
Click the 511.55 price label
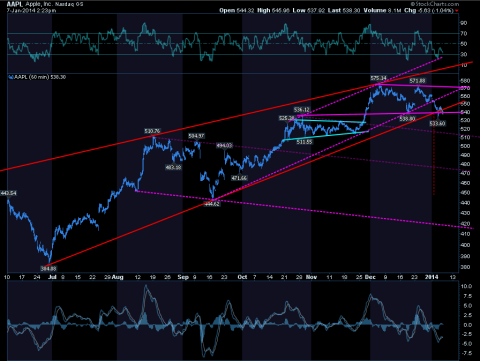[304, 142]
